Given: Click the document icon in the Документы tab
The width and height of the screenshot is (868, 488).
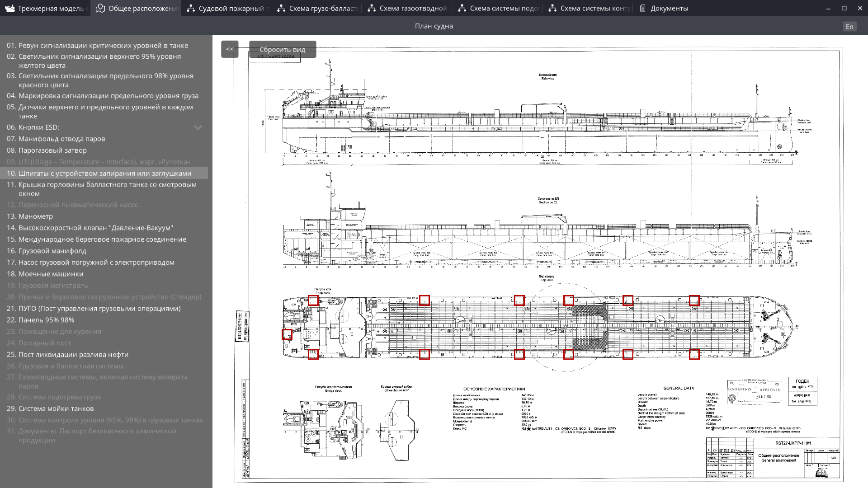Looking at the screenshot, I should coord(642,8).
